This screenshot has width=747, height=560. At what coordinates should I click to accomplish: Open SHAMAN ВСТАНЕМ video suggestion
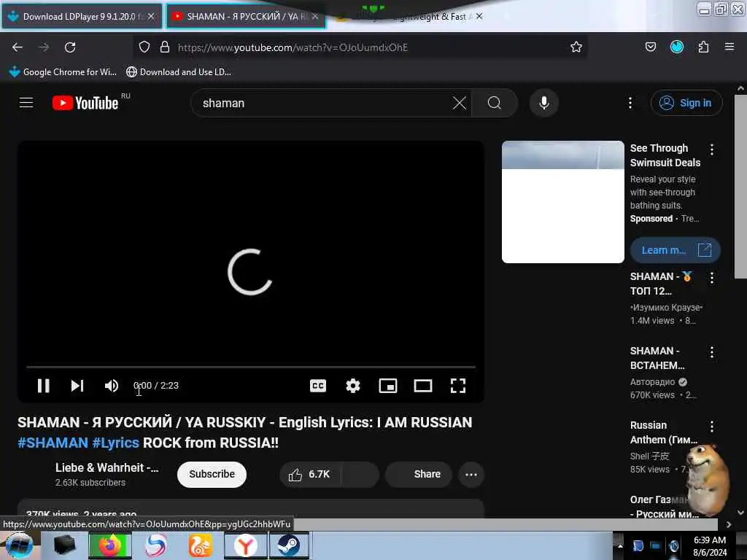tap(657, 358)
